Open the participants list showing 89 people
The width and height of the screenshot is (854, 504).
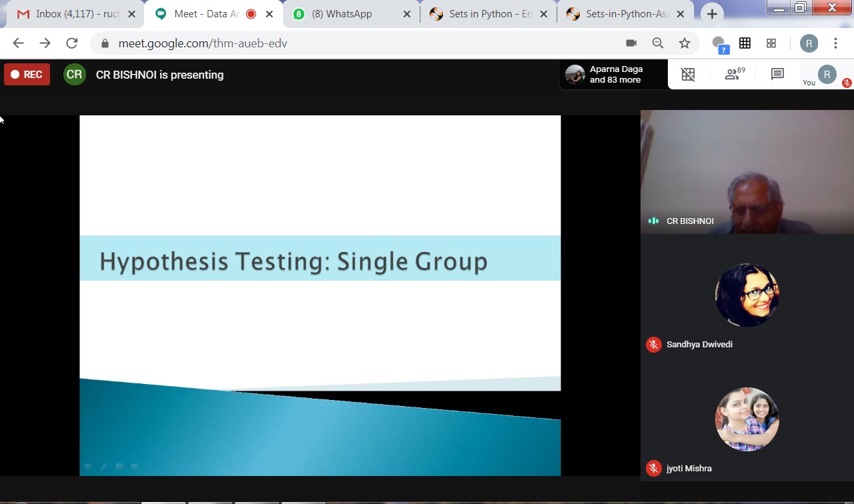[x=734, y=75]
